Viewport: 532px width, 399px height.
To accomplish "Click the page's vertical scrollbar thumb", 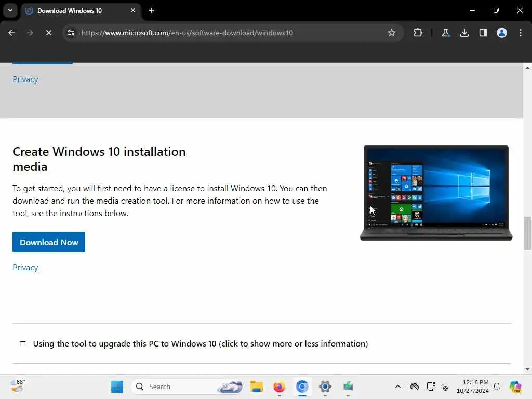I will tap(527, 233).
